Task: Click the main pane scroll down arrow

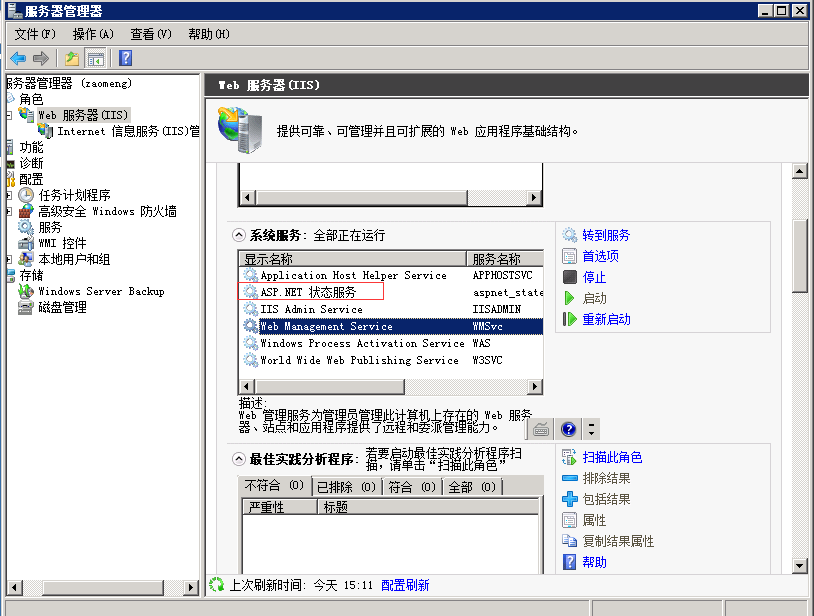Action: pos(800,566)
